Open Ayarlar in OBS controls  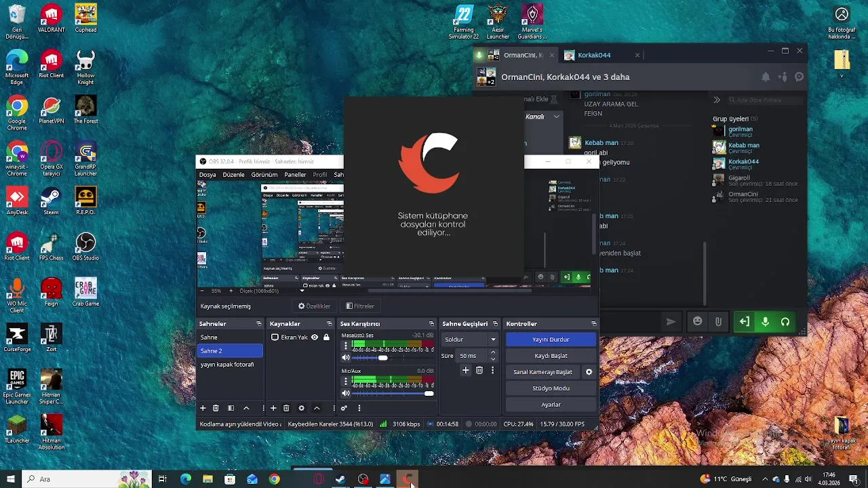coord(551,405)
